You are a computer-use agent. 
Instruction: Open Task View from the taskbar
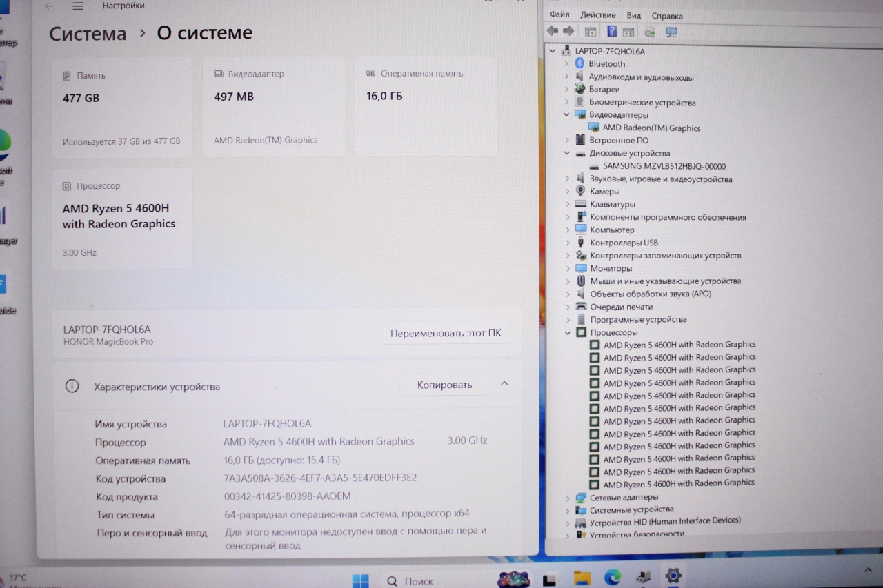click(x=550, y=579)
